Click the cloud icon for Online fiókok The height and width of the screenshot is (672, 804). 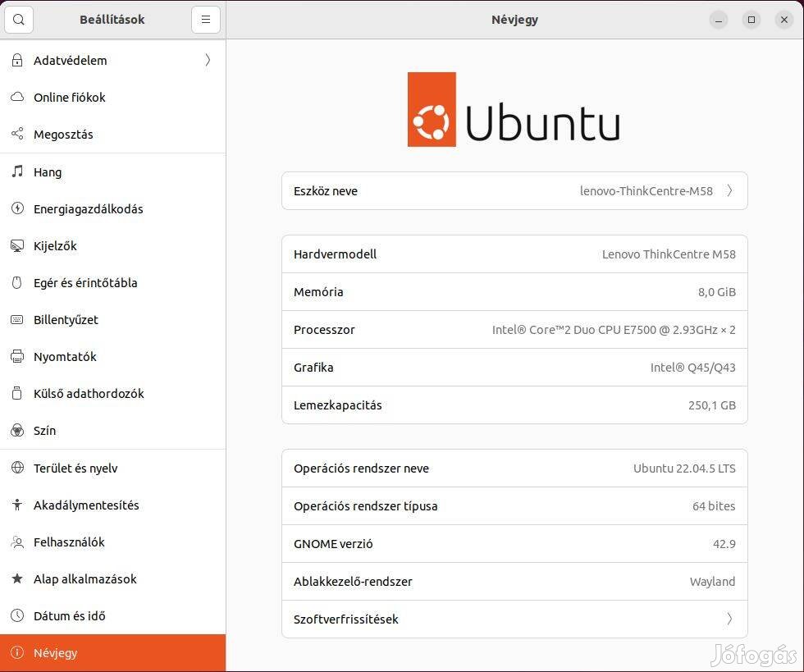[x=17, y=98]
